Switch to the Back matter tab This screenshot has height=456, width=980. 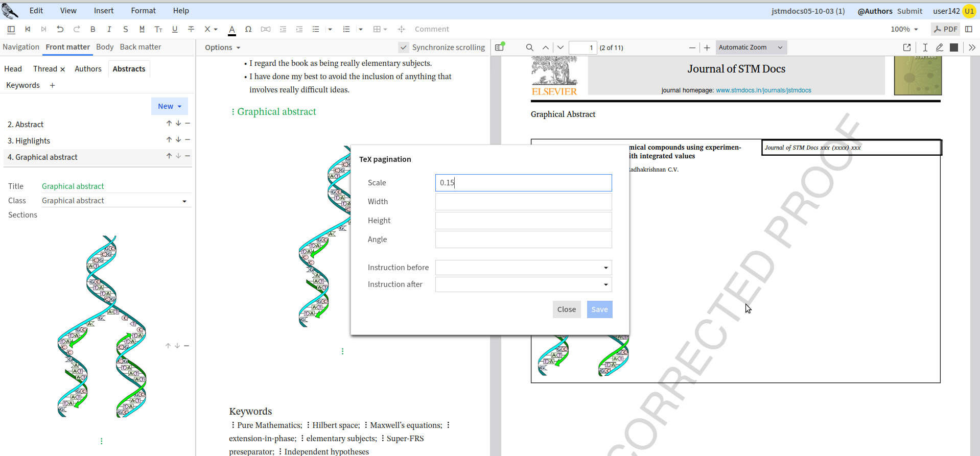click(x=140, y=47)
